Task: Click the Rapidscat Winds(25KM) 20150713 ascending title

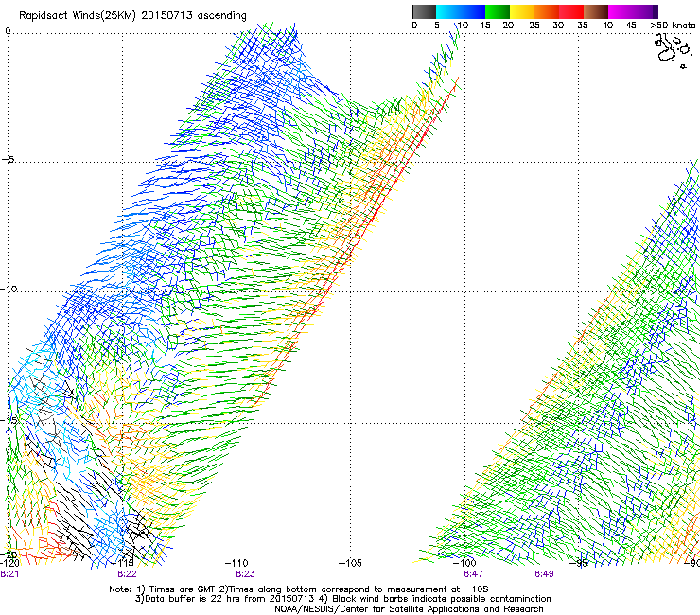Action: (x=132, y=16)
